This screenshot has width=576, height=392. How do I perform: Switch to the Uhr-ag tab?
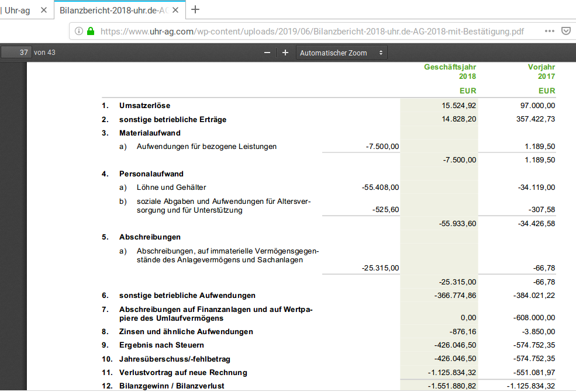[x=18, y=10]
